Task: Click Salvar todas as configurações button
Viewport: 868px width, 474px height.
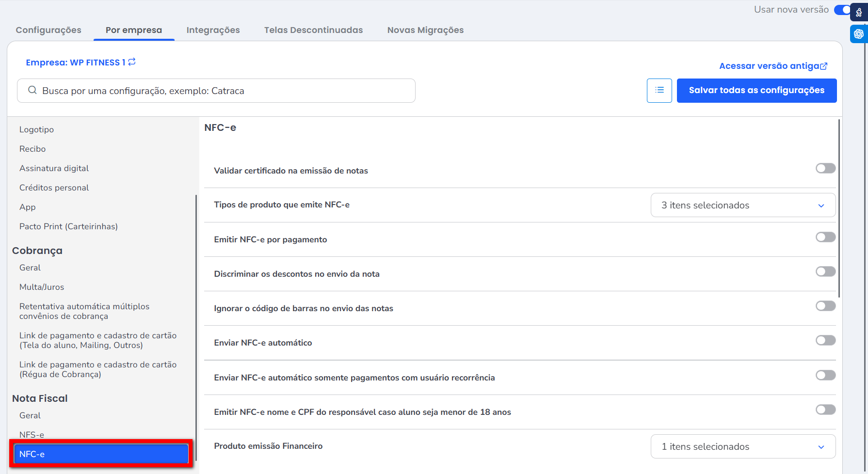Action: tap(756, 91)
